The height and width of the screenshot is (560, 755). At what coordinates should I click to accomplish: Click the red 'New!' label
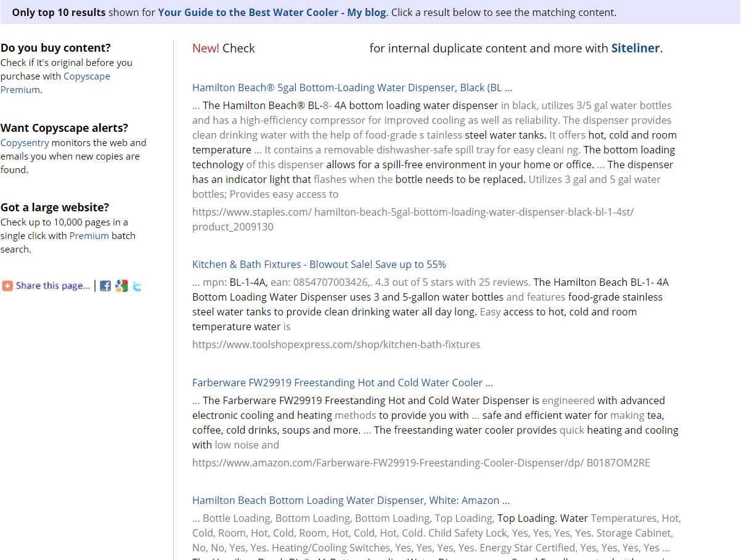(x=206, y=48)
